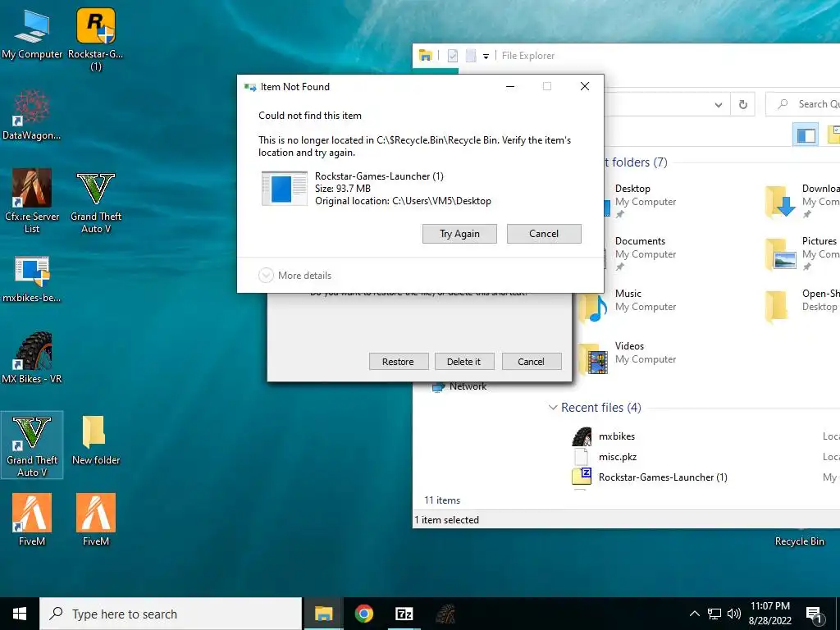This screenshot has height=630, width=840.
Task: Open 7-Zip from the taskbar
Action: point(404,614)
